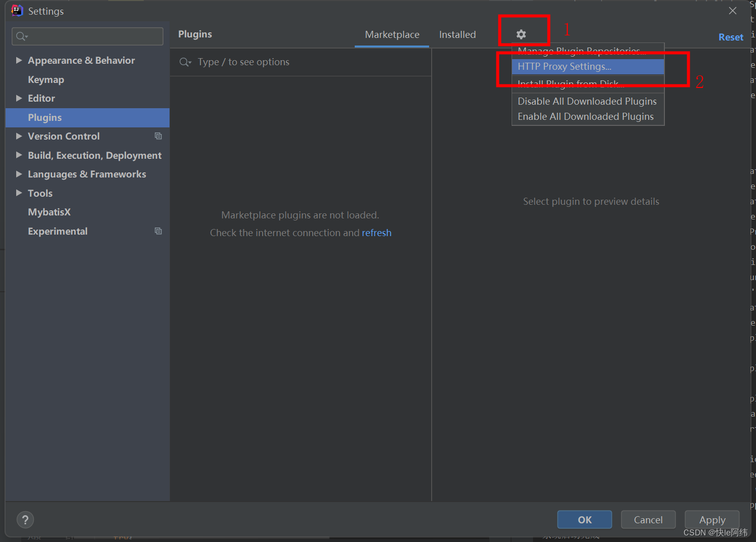Image resolution: width=756 pixels, height=542 pixels.
Task: Click the refresh link
Action: tap(376, 233)
